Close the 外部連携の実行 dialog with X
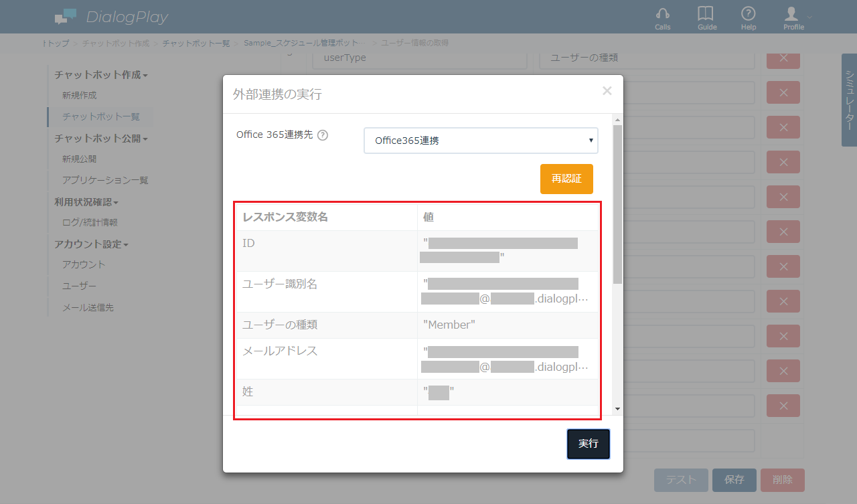The image size is (857, 504). 607,91
